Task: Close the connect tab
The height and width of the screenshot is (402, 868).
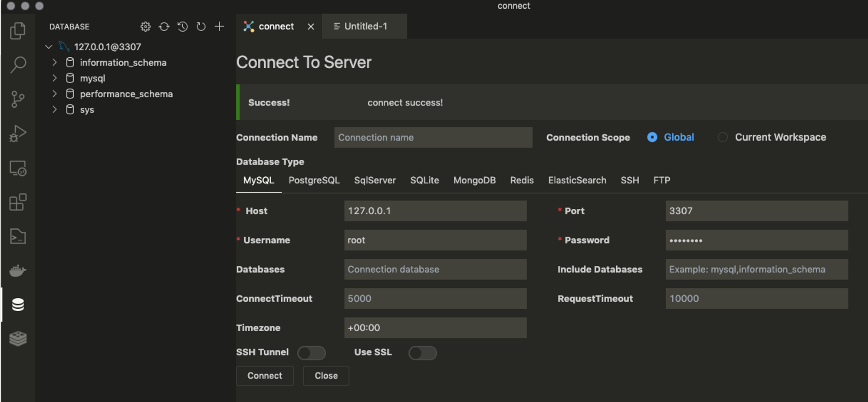Action: click(x=311, y=26)
